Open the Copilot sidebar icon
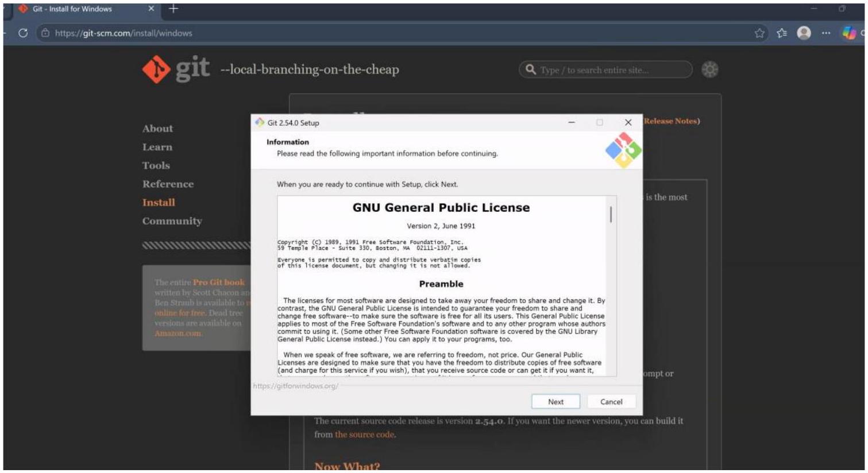 849,33
